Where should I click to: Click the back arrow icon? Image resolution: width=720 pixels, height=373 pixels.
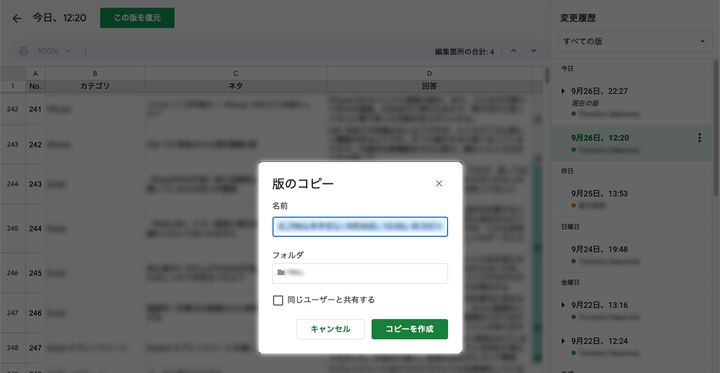pyautogui.click(x=17, y=18)
